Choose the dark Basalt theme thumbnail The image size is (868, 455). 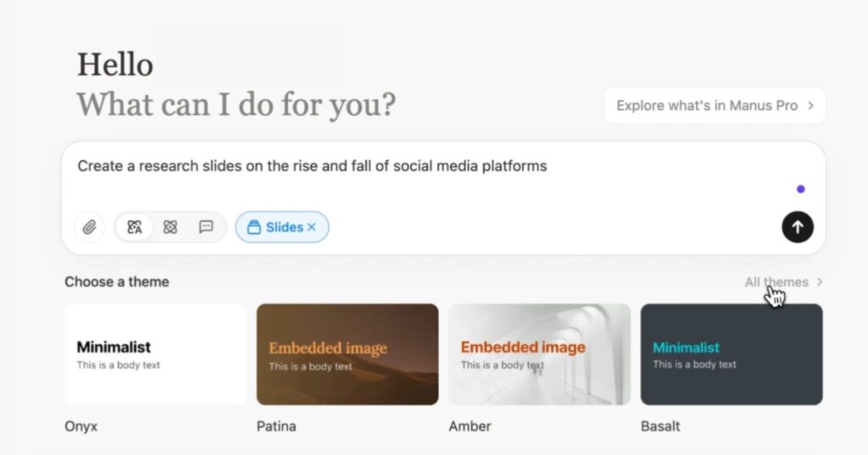[x=732, y=354]
